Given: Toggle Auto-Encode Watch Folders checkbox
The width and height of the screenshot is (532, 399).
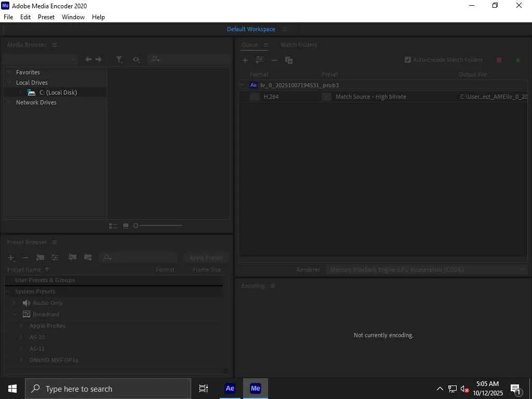Looking at the screenshot, I should pos(408,60).
